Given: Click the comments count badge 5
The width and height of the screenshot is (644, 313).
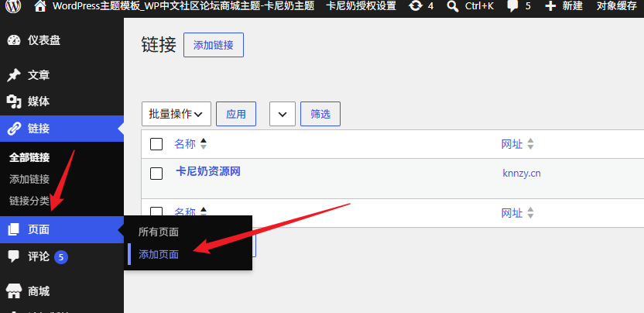Looking at the screenshot, I should pyautogui.click(x=61, y=257).
